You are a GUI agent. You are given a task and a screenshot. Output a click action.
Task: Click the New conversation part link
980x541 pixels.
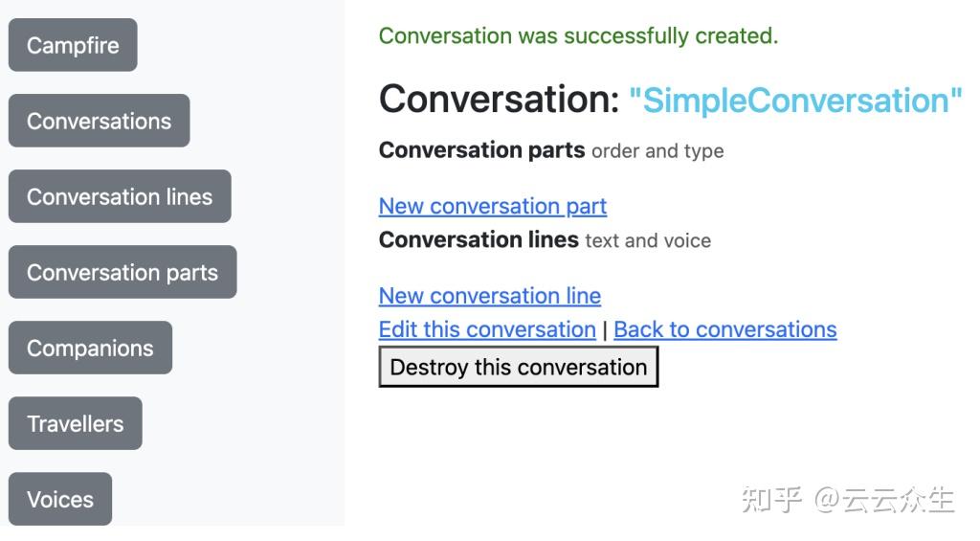click(x=493, y=206)
